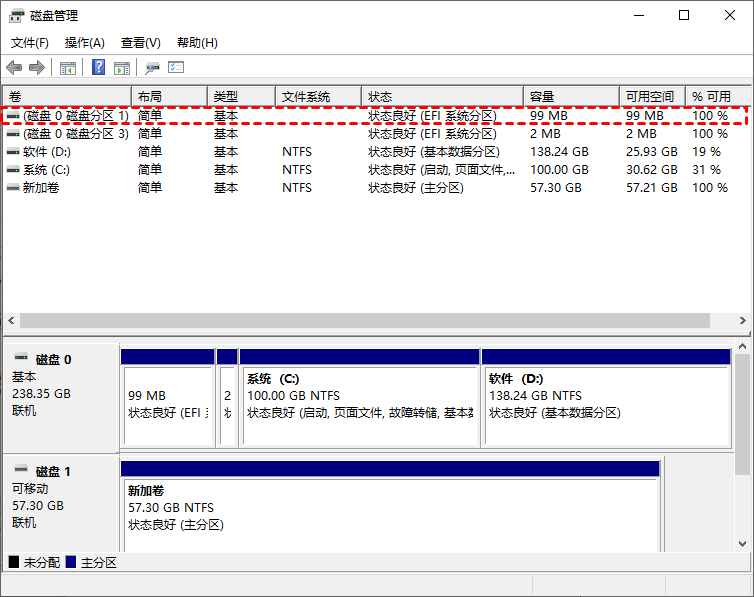Screen dimensions: 754x597
Task: Close the 磁盘管理 window
Action: coord(730,15)
